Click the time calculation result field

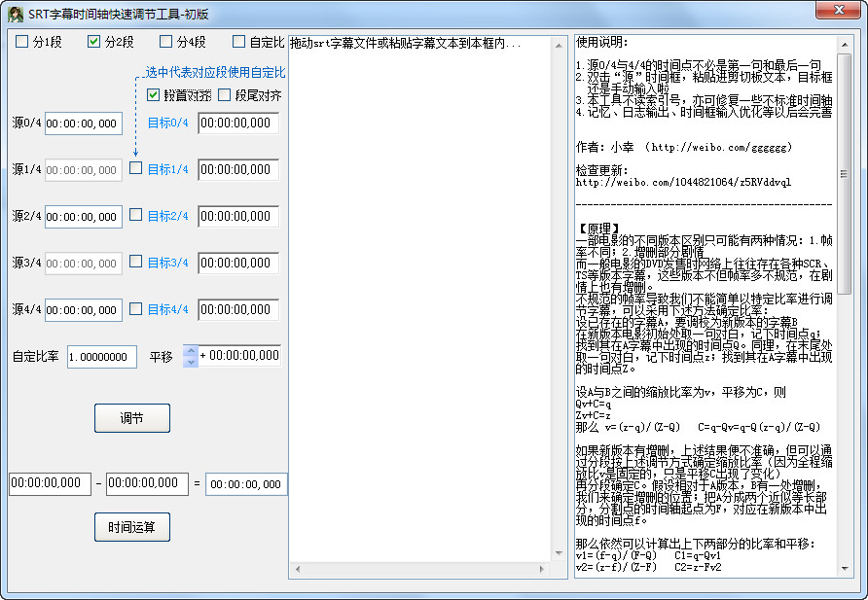[246, 484]
